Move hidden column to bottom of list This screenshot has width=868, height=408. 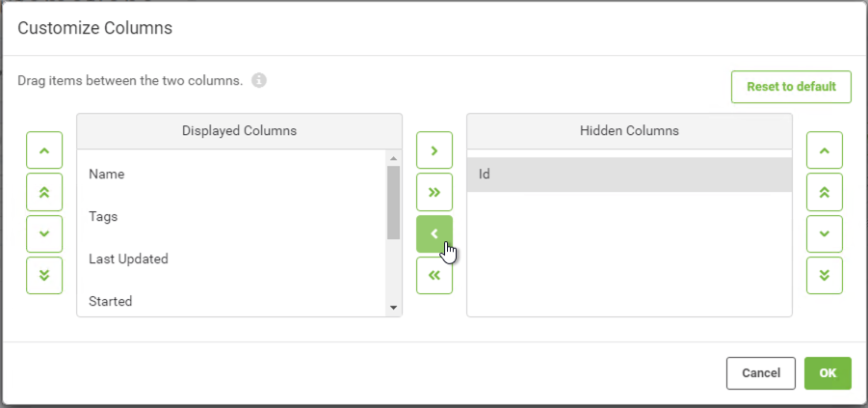[825, 276]
